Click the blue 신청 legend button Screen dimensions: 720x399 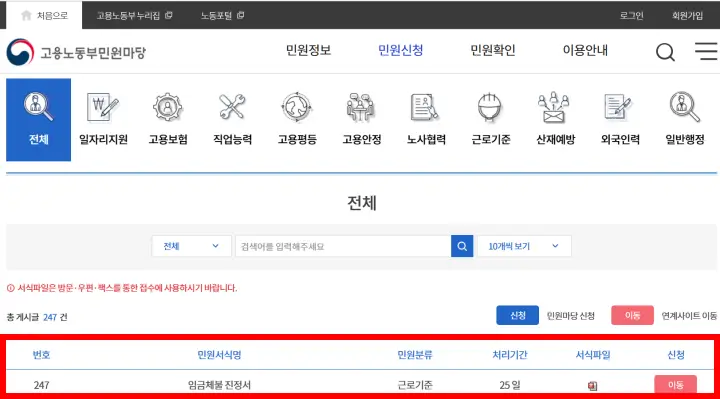coord(518,315)
